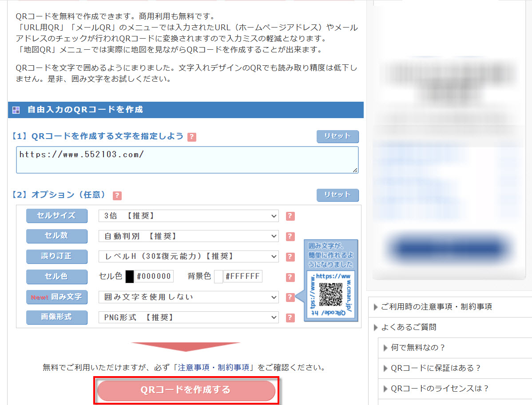Open the セルサイズ dropdown showing 3倍
Screen dimensions: 532x405
[188, 216]
